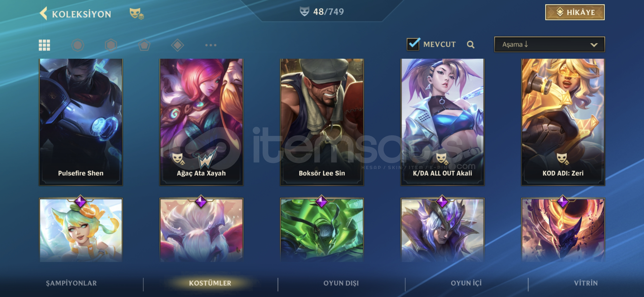The height and width of the screenshot is (297, 644).
Task: Filter skins by the circle tier icon
Action: coord(78,45)
